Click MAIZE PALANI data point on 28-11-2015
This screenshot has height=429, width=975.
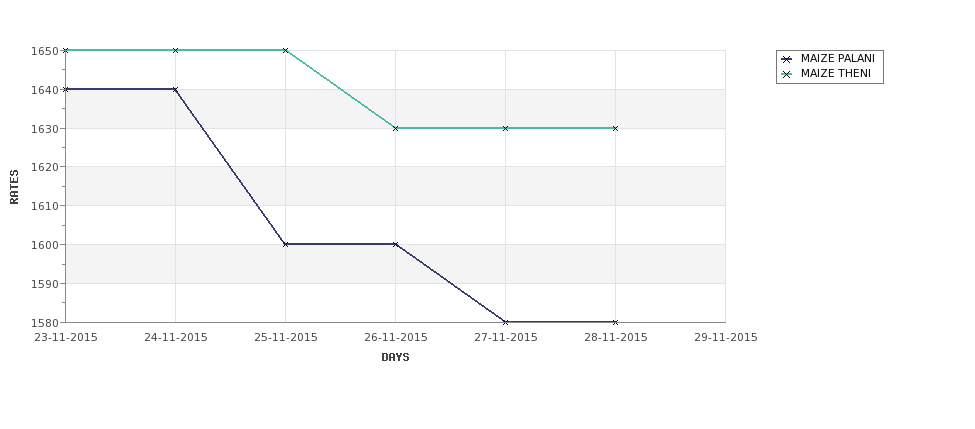pyautogui.click(x=616, y=322)
